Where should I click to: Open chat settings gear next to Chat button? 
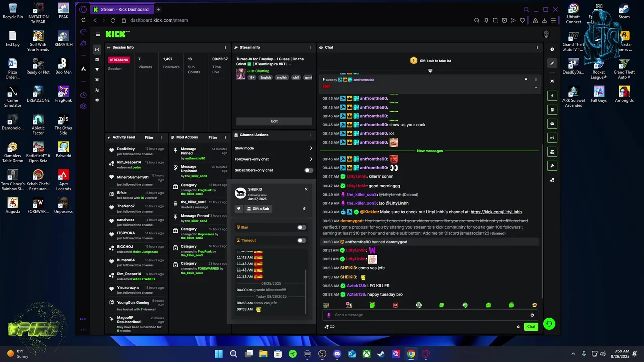pyautogui.click(x=518, y=327)
